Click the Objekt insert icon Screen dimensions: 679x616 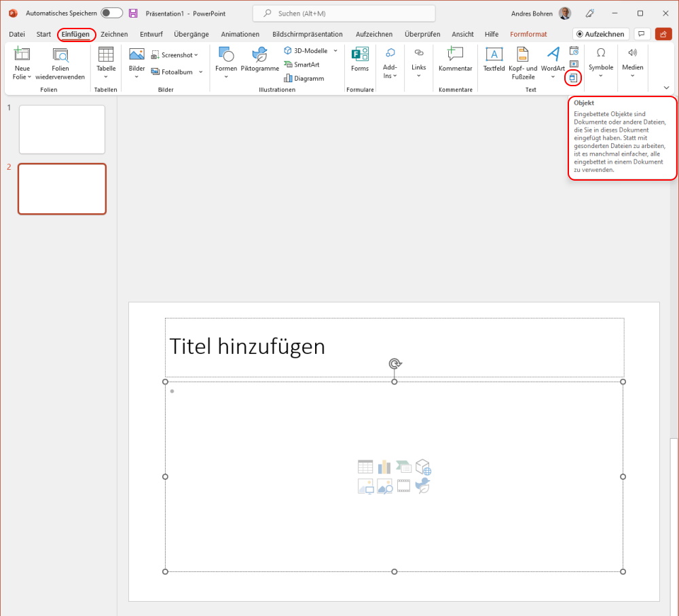click(573, 78)
